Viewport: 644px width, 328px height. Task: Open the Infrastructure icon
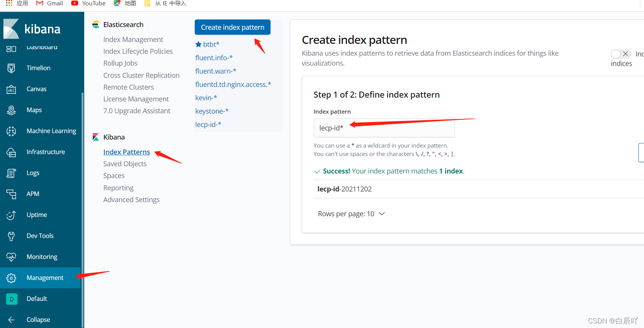[x=11, y=152]
